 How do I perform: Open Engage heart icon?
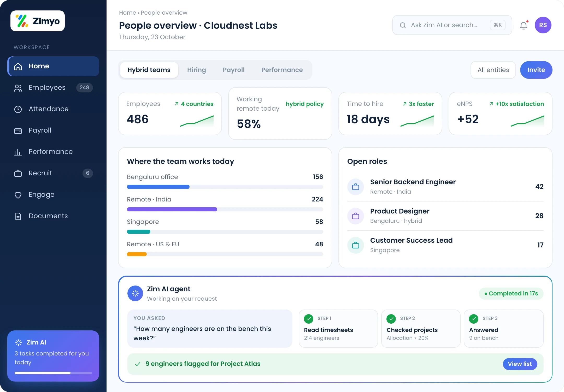18,195
